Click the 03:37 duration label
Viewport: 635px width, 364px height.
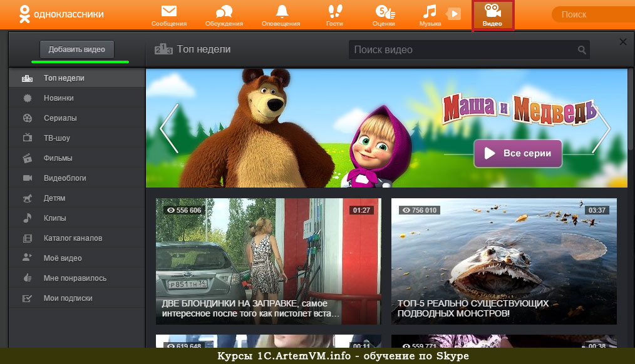(597, 210)
